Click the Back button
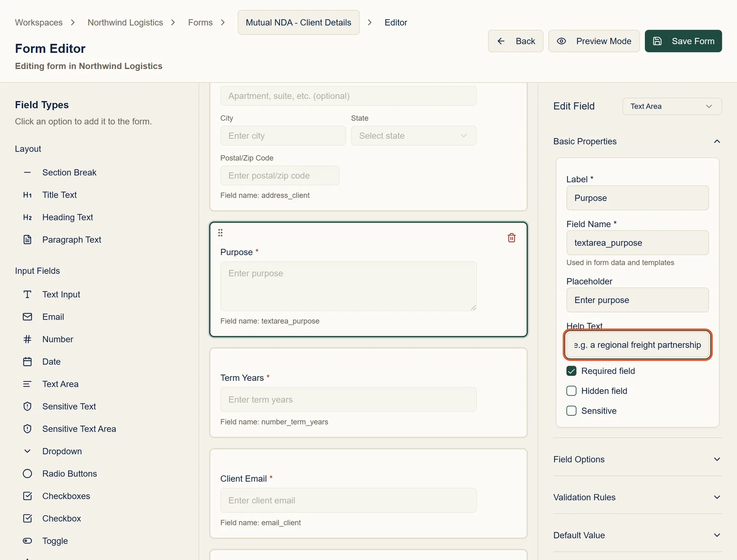Image resolution: width=737 pixels, height=560 pixels. click(515, 41)
